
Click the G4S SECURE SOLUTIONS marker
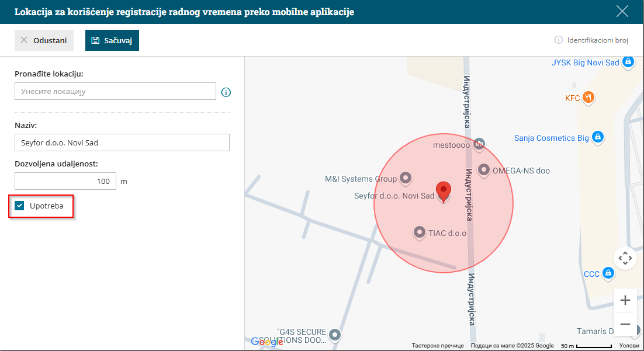click(335, 335)
